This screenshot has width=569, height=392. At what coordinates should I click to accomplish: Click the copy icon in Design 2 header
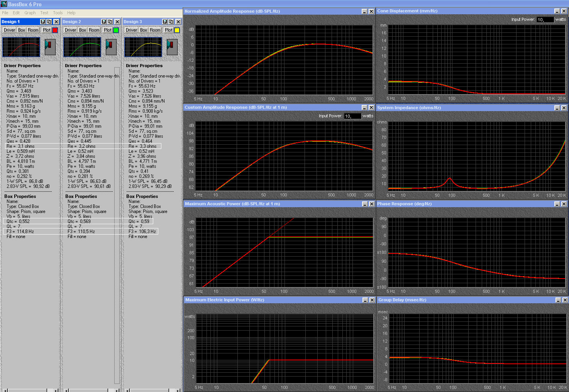tap(110, 22)
